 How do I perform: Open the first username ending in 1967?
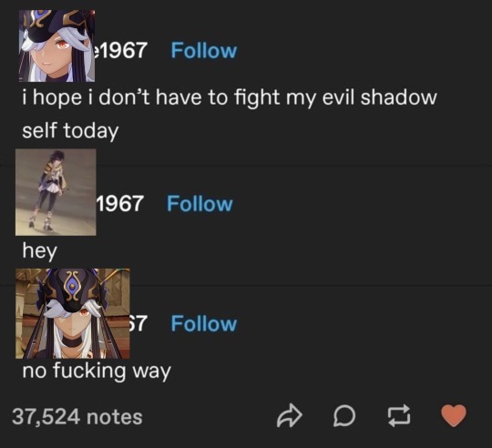[x=121, y=50]
